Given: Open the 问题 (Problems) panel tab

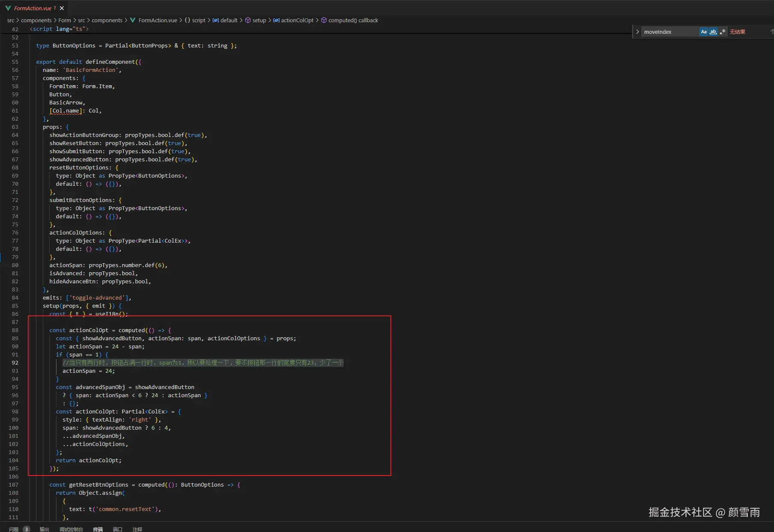Looking at the screenshot, I should [14, 529].
